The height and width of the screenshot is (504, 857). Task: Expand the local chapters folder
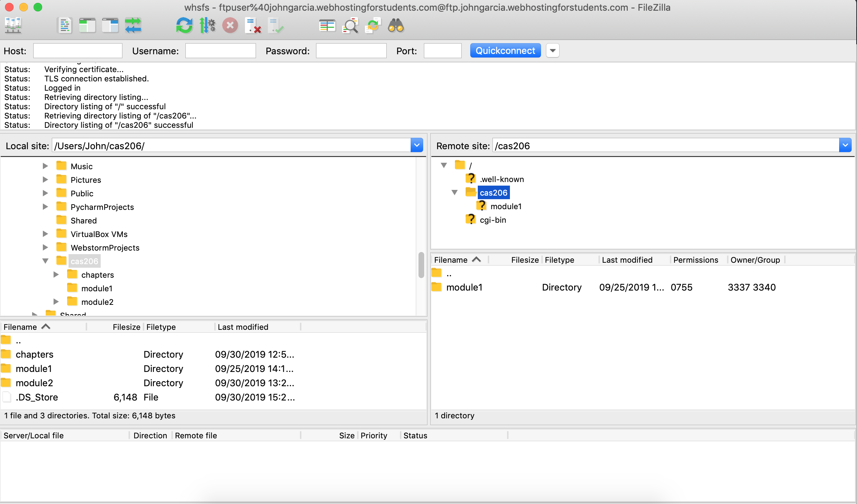coord(56,274)
